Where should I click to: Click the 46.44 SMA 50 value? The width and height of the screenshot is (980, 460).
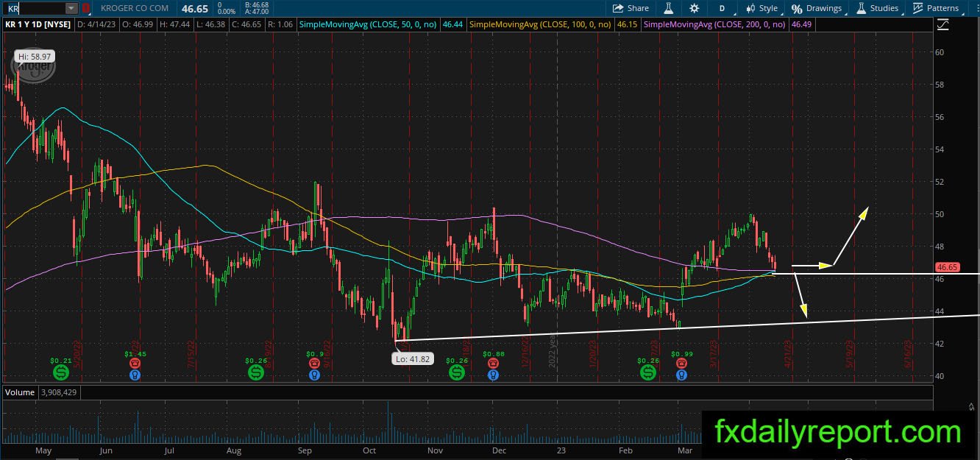pos(454,24)
